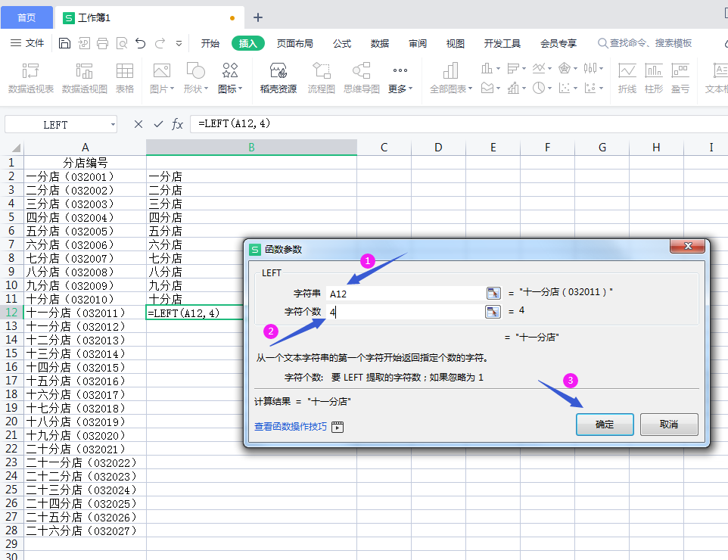
Task: Select cell B5 containing 四分店
Action: point(251,217)
